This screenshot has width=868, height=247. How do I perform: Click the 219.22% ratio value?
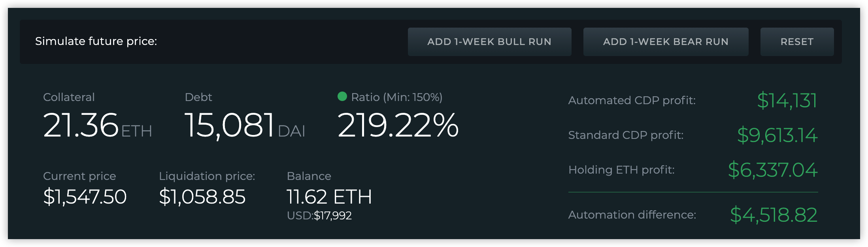[398, 125]
